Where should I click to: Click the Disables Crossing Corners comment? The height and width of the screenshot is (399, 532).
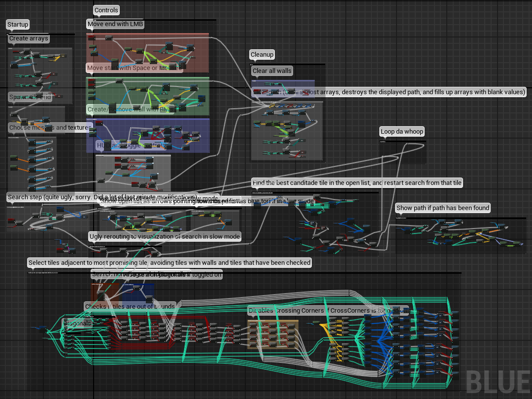[x=328, y=311]
